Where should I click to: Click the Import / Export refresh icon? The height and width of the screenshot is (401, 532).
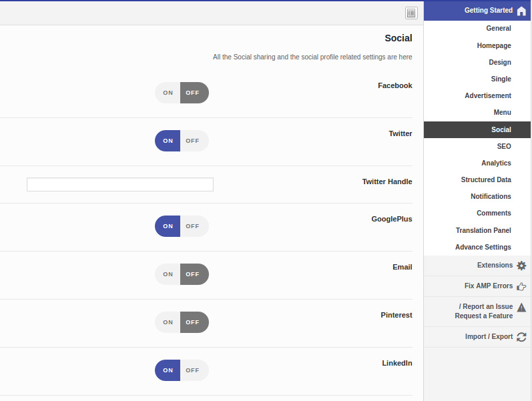pyautogui.click(x=521, y=337)
